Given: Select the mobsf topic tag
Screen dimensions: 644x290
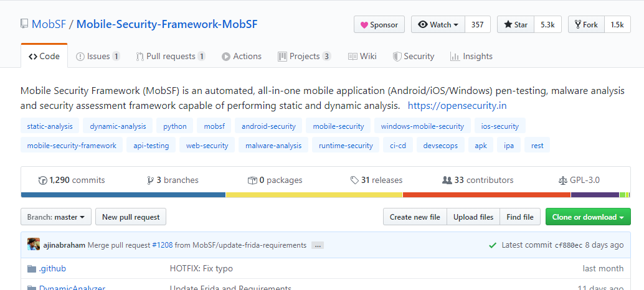Looking at the screenshot, I should pyautogui.click(x=214, y=126).
